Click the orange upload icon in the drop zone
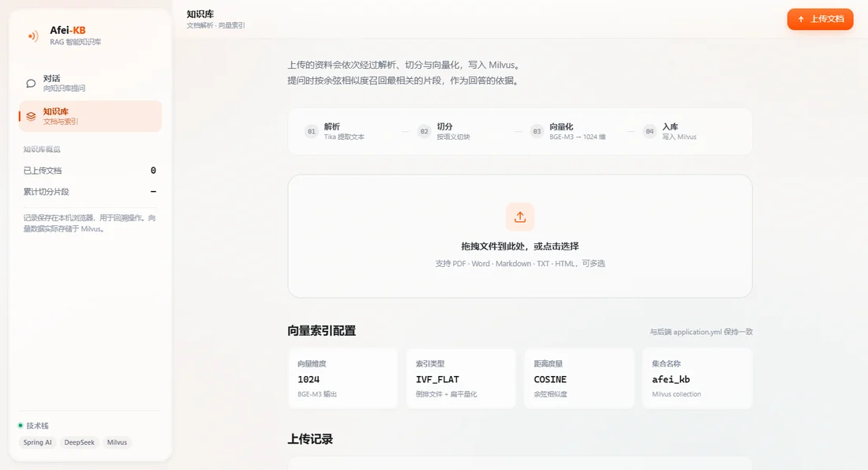Viewport: 868px width, 470px height. tap(520, 216)
